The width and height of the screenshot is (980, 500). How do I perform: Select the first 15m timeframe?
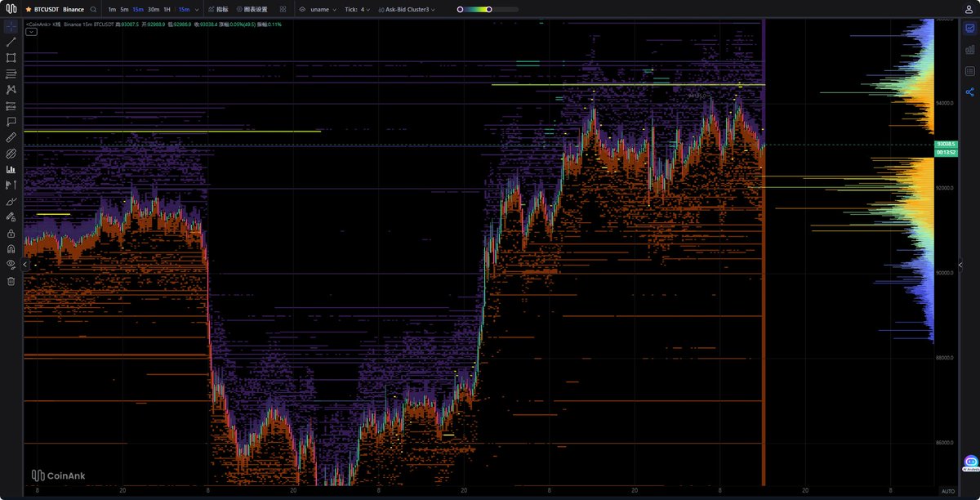(138, 9)
